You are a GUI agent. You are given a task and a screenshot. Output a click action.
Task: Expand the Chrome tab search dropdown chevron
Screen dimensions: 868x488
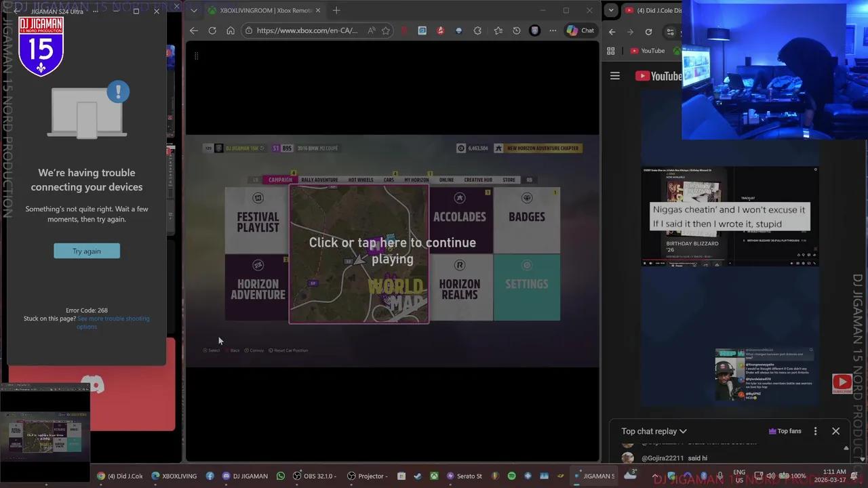(x=611, y=10)
